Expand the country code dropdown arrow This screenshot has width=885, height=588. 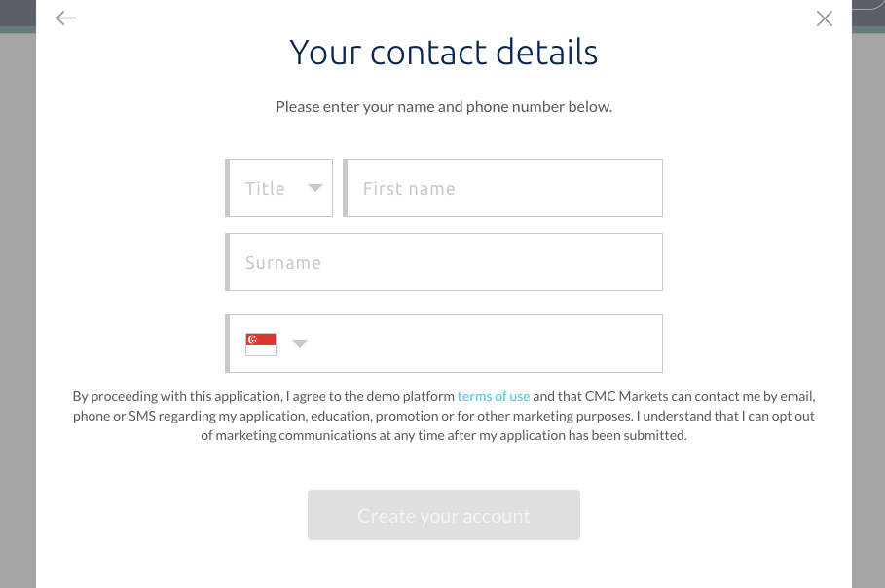pos(300,343)
